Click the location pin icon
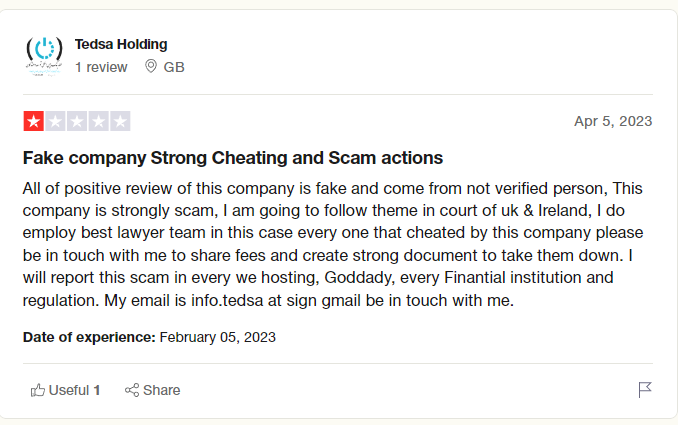 [x=151, y=67]
